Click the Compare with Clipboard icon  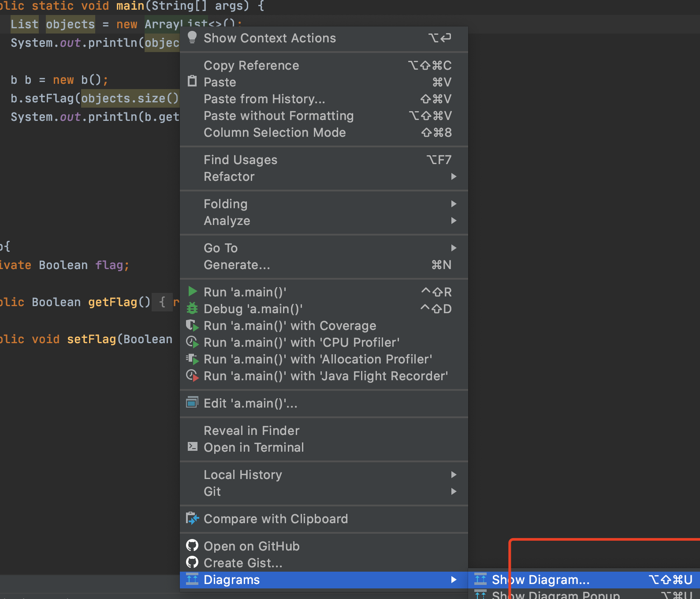192,518
